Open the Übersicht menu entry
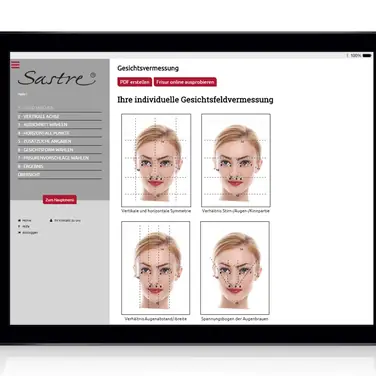This screenshot has width=376, height=376. (x=60, y=175)
